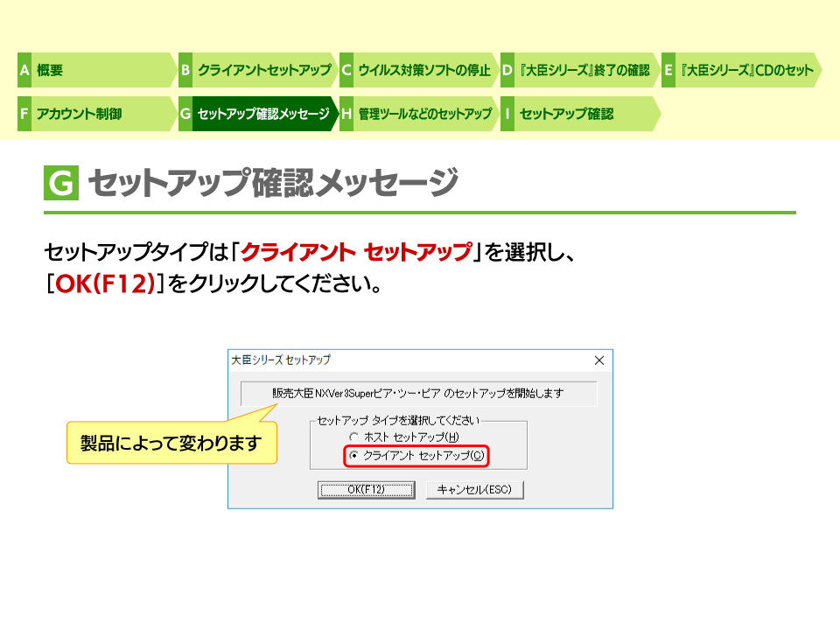Click the OK(F12) button
The image size is (840, 630).
(367, 490)
